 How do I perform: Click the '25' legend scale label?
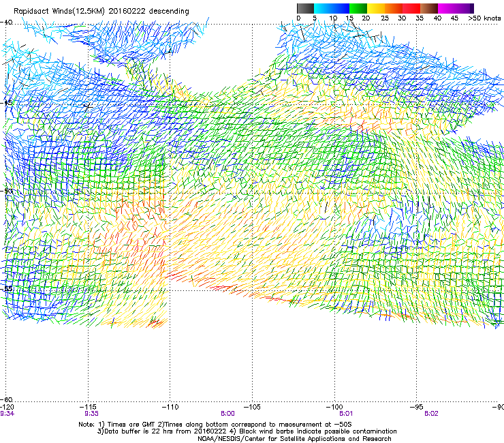[x=385, y=18]
